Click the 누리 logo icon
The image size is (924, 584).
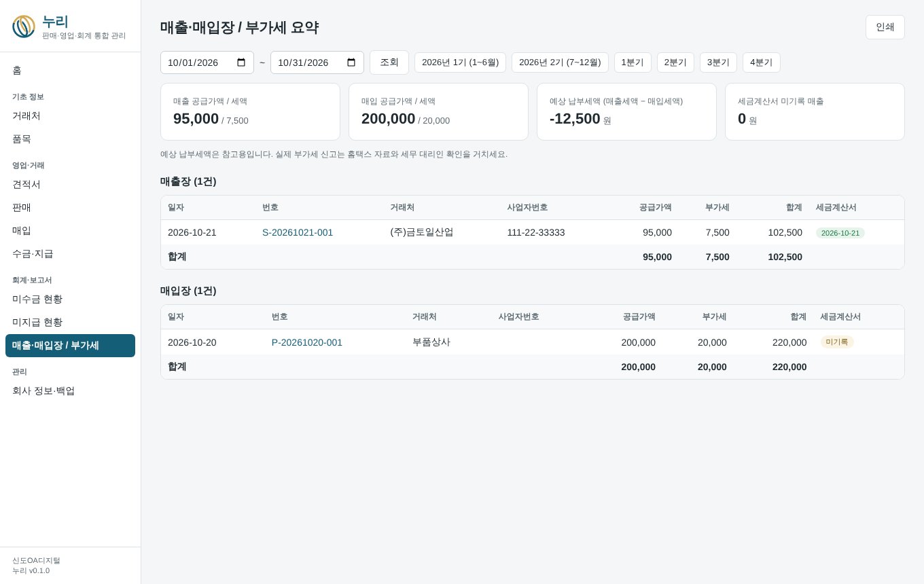24,26
